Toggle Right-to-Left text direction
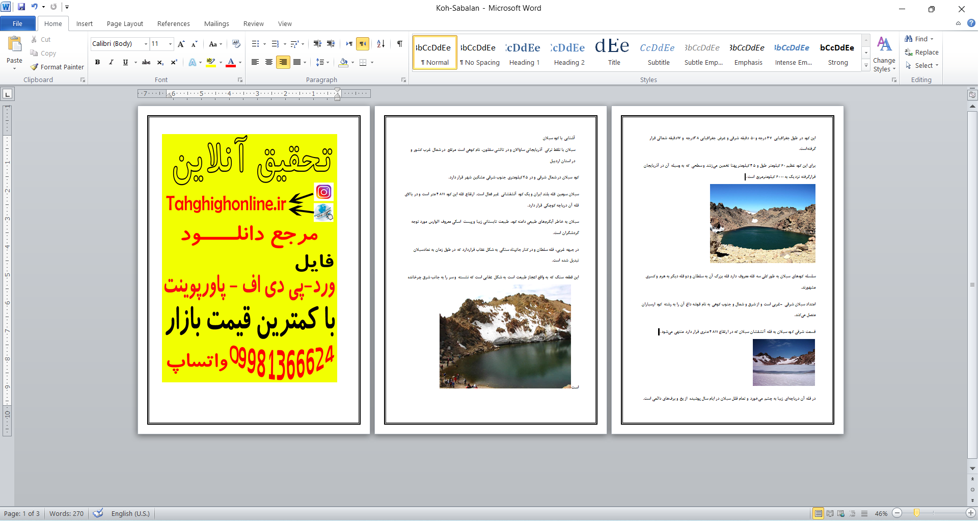The width and height of the screenshot is (980, 521). pyautogui.click(x=363, y=44)
